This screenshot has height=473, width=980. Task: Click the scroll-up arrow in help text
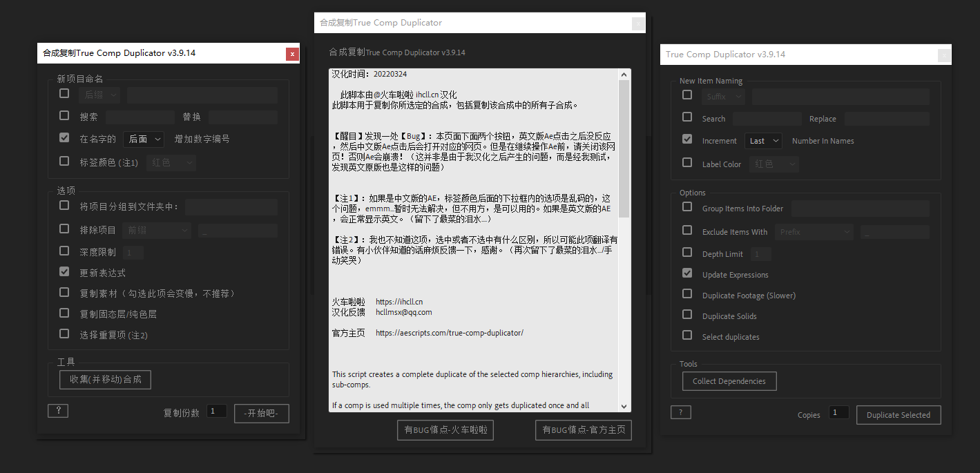tap(624, 75)
